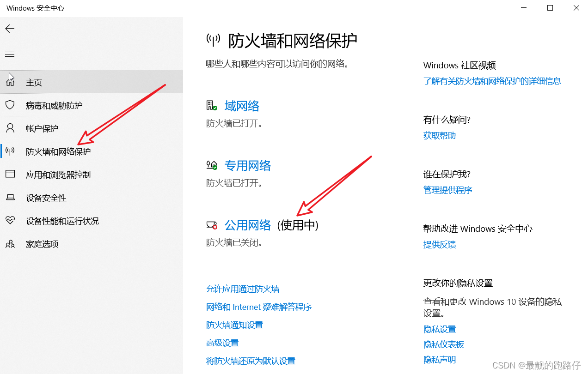
Task: Open 设备性能和运行状况 in the sidebar
Action: click(92, 221)
